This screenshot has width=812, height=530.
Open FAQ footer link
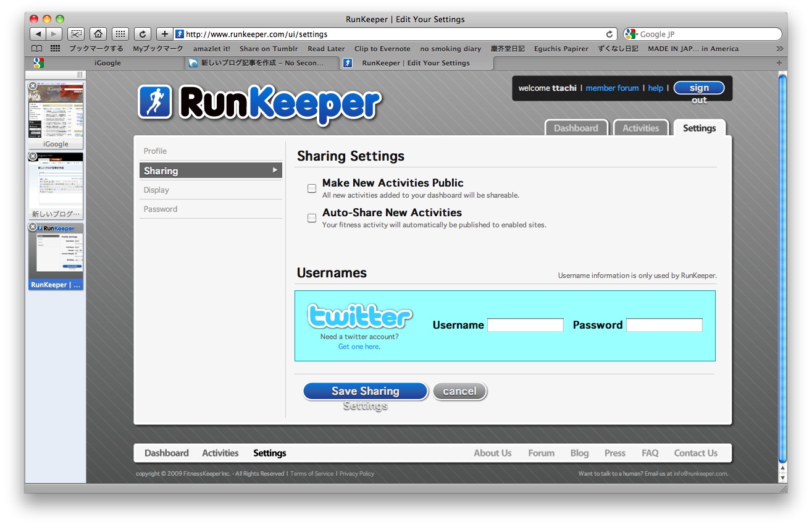pos(650,453)
